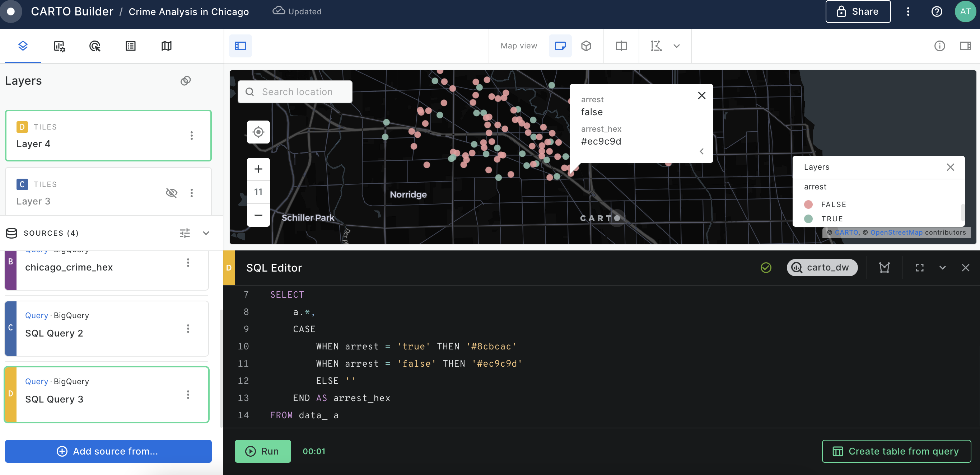Open chicago_crime_hex source options menu
The image size is (980, 475).
click(188, 262)
